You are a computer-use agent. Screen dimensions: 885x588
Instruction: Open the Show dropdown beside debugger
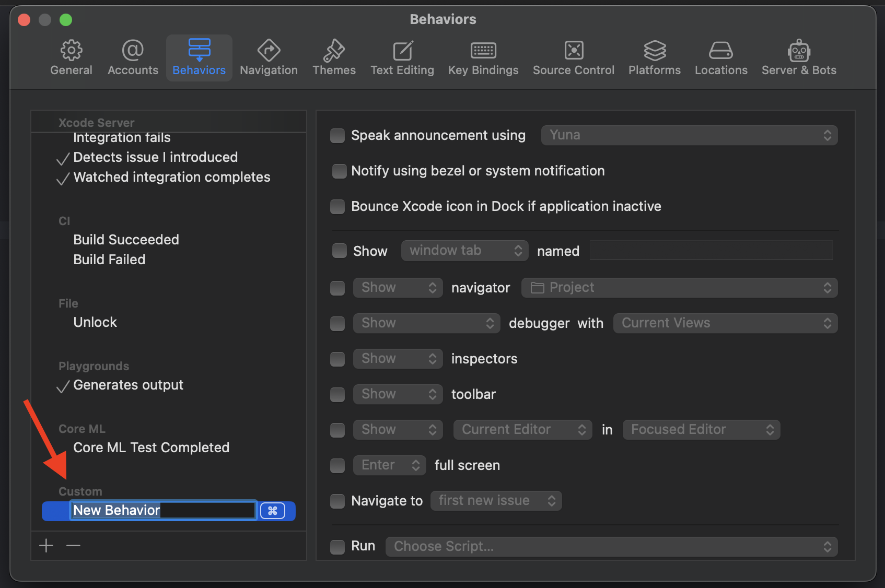pos(426,323)
